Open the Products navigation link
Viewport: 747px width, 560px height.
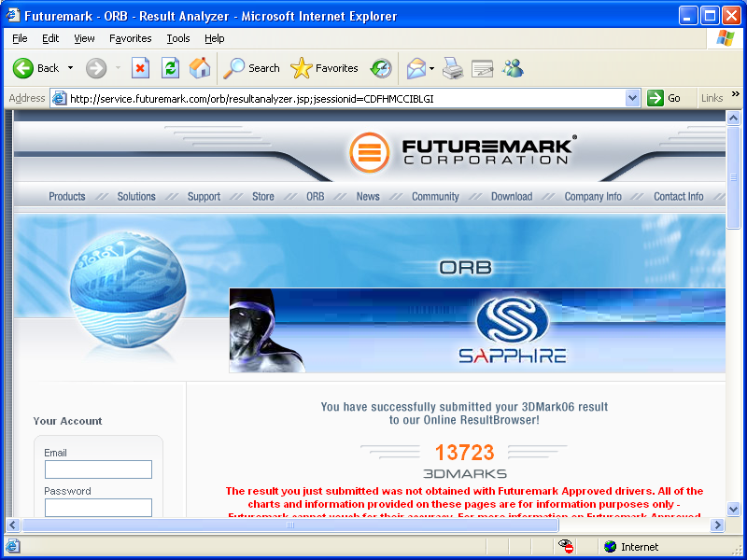point(67,196)
